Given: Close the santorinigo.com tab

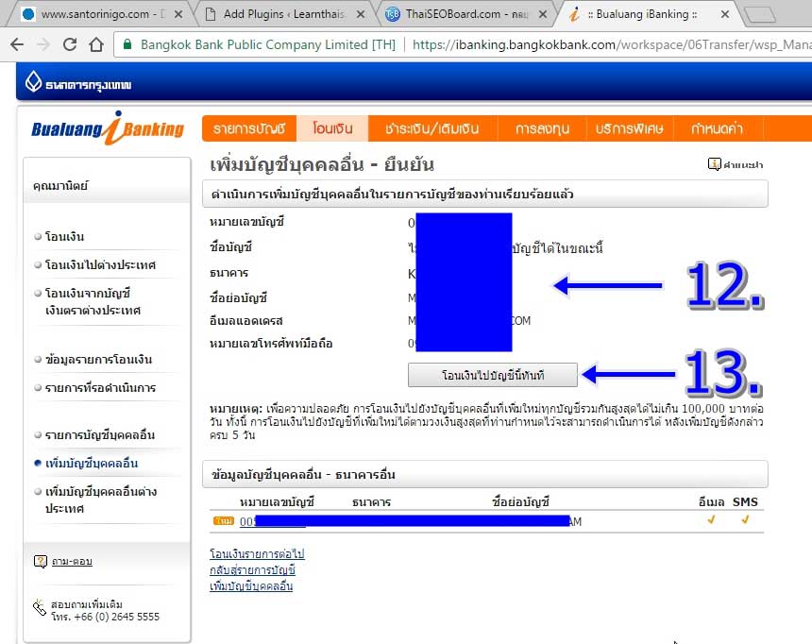Looking at the screenshot, I should 178,14.
